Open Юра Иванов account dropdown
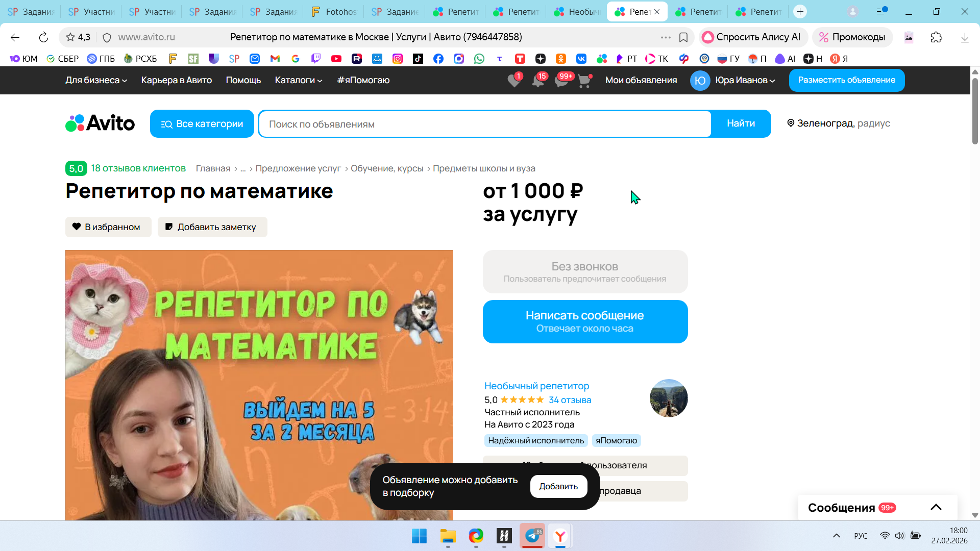Image resolution: width=980 pixels, height=551 pixels. 745,80
